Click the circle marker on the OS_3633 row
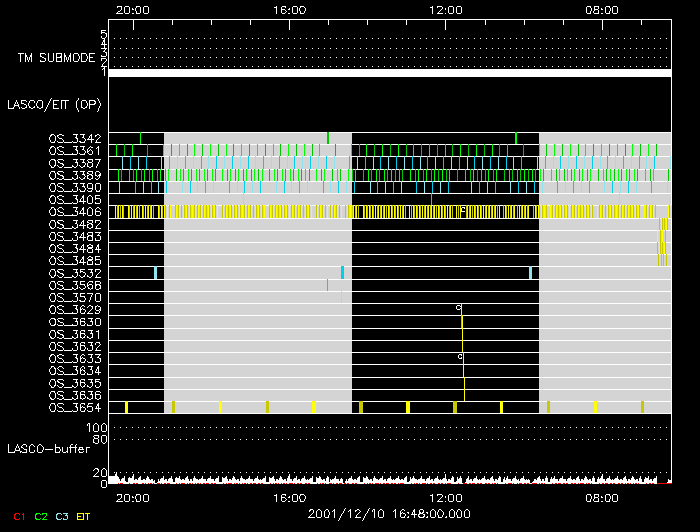The image size is (700, 532). click(460, 356)
